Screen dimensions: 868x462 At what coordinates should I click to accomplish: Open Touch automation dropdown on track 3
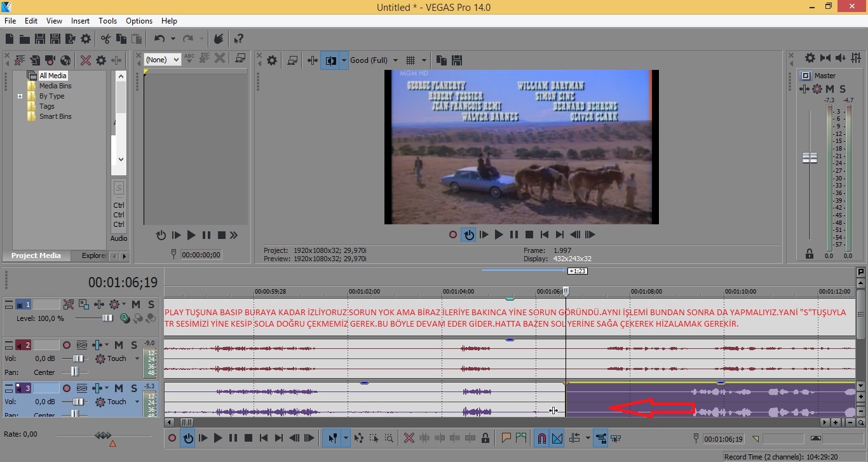[137, 402]
